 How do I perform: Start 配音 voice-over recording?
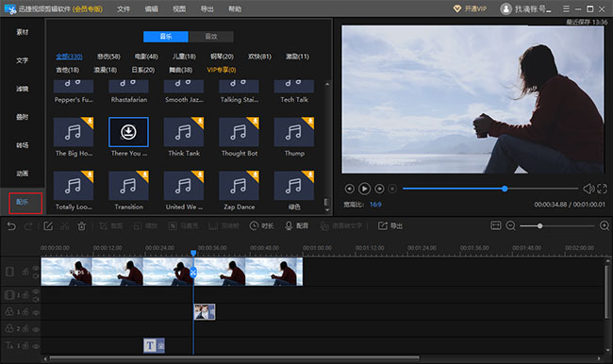296,226
